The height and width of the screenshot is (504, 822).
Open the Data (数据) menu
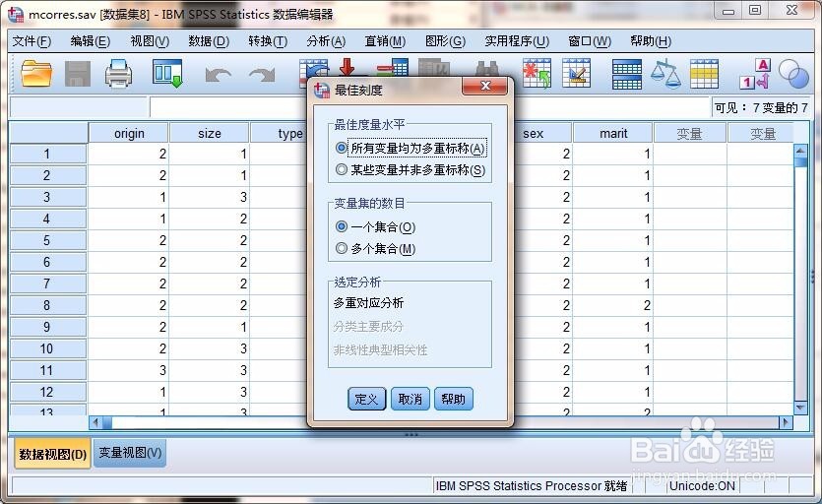(x=209, y=41)
